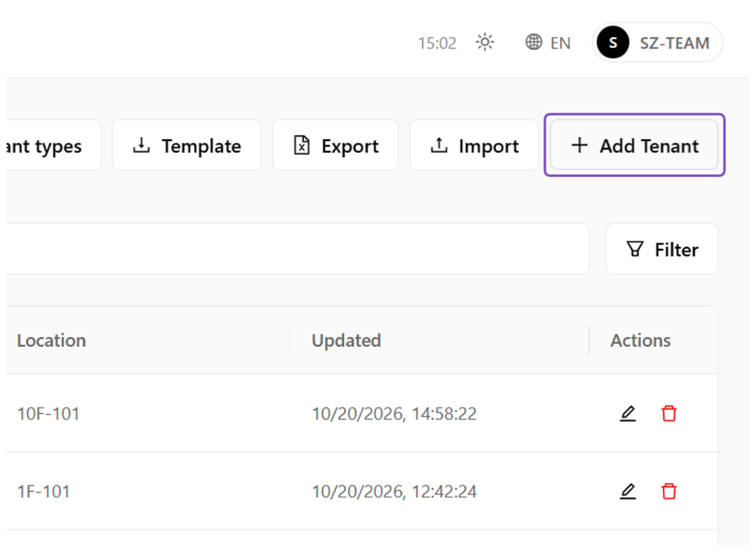Screen dimensions: 756x552
Task: Export tenants to spreadsheet
Action: click(x=335, y=146)
